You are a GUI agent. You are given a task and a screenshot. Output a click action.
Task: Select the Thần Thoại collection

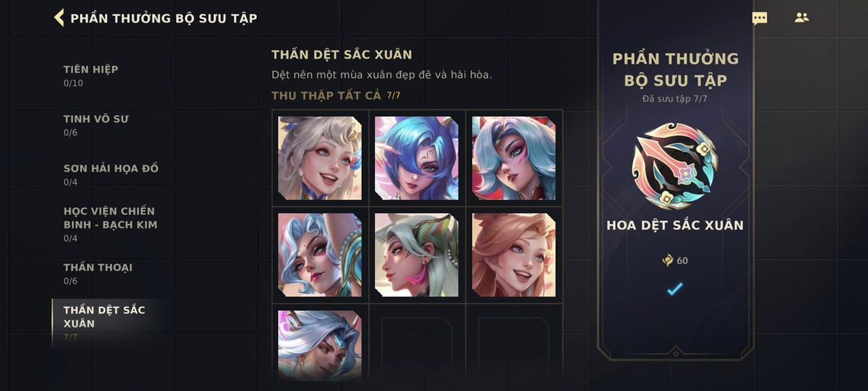point(98,274)
